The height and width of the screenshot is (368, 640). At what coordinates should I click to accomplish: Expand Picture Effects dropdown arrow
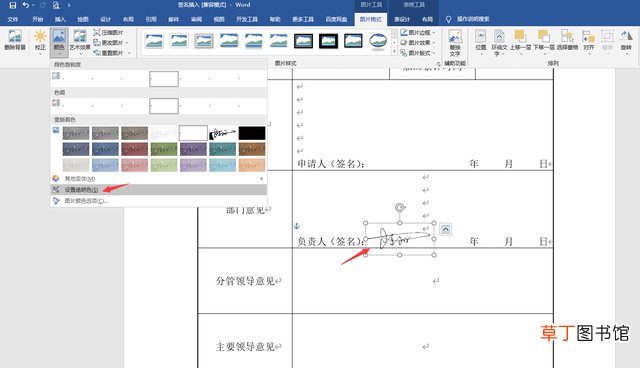pyautogui.click(x=434, y=43)
